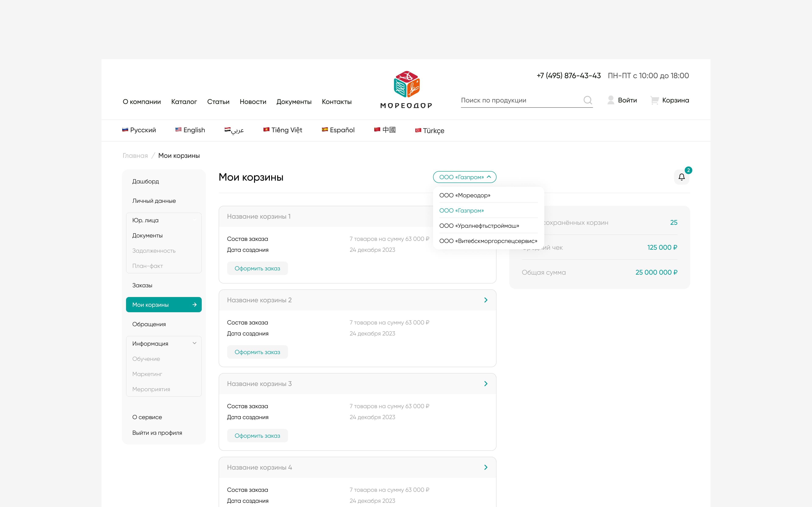This screenshot has height=507, width=812.
Task: Open basket 2 with its chevron arrow
Action: [486, 300]
